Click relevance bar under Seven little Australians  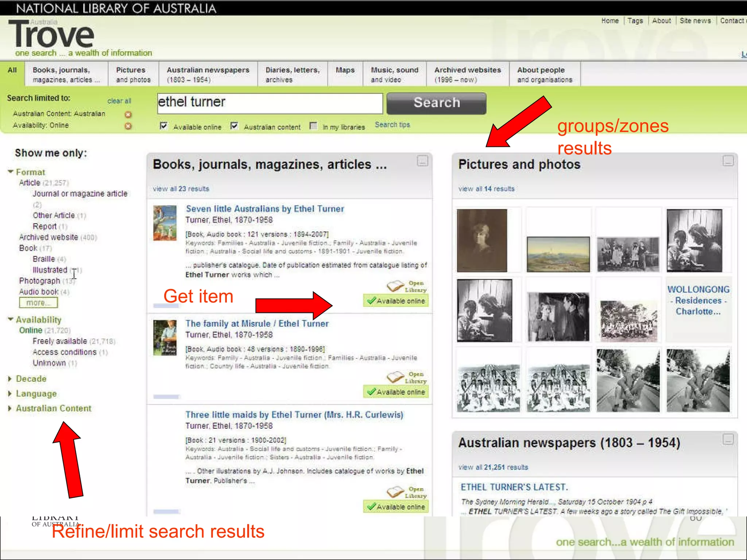(166, 306)
